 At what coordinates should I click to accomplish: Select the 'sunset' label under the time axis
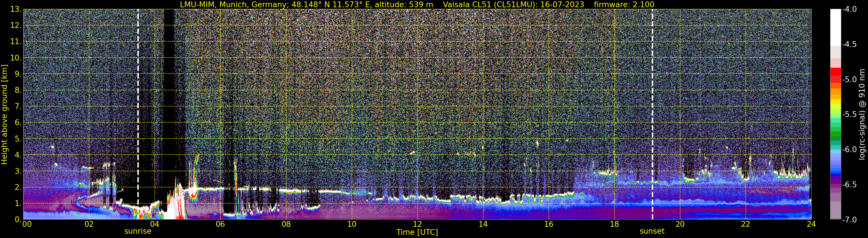(x=652, y=231)
